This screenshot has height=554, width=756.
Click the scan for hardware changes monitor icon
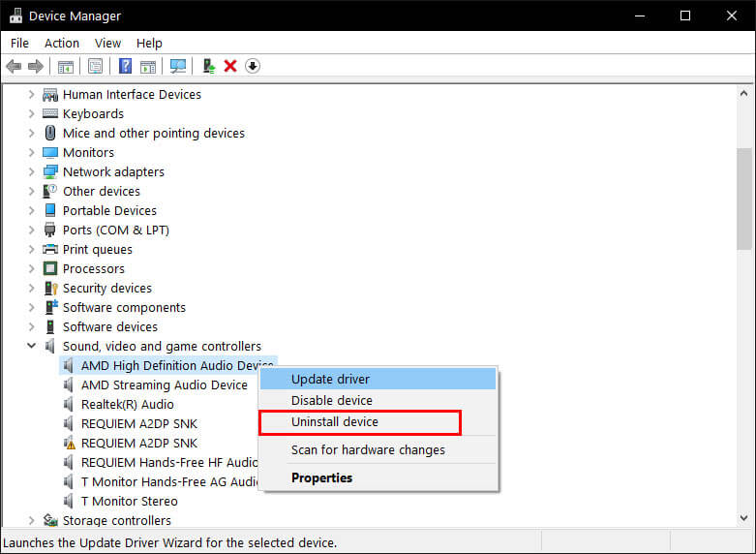[178, 66]
